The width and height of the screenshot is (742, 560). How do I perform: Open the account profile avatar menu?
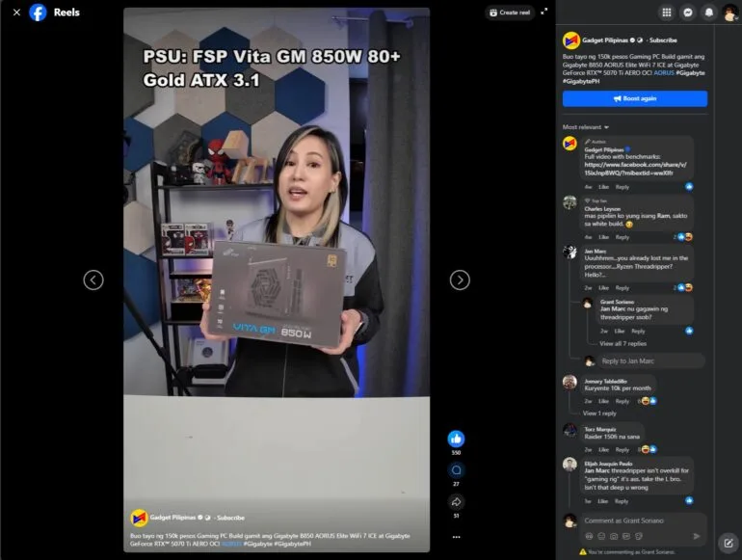(730, 13)
